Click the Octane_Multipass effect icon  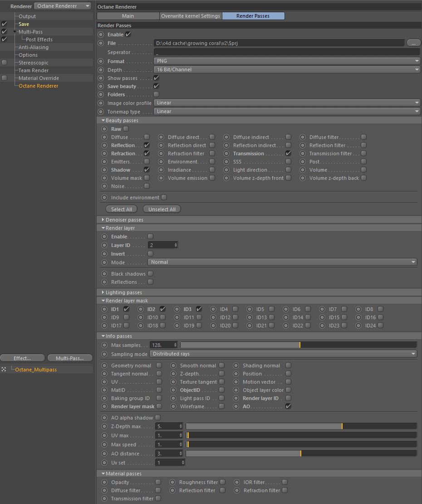4,369
